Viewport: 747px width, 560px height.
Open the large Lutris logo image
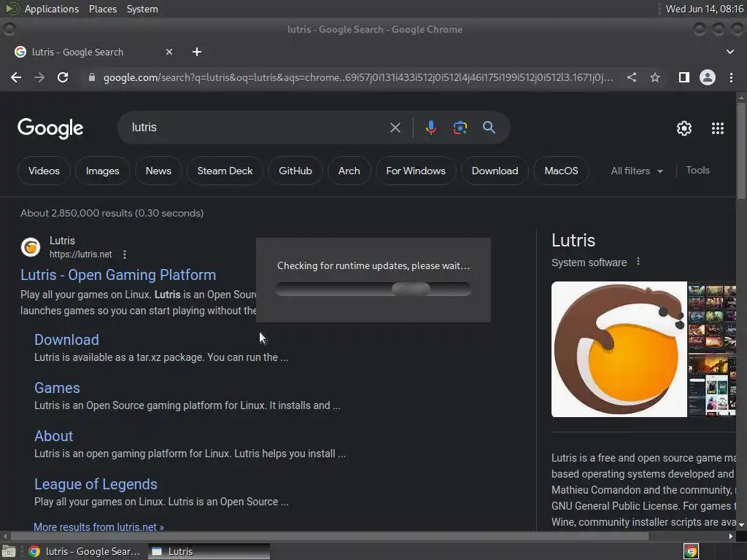(619, 349)
